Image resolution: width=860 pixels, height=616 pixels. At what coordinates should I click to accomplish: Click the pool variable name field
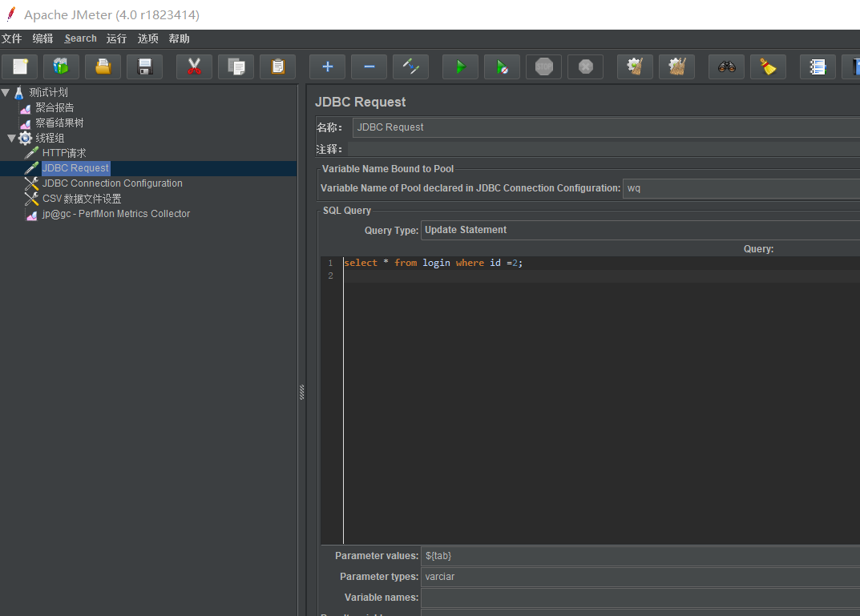[741, 188]
